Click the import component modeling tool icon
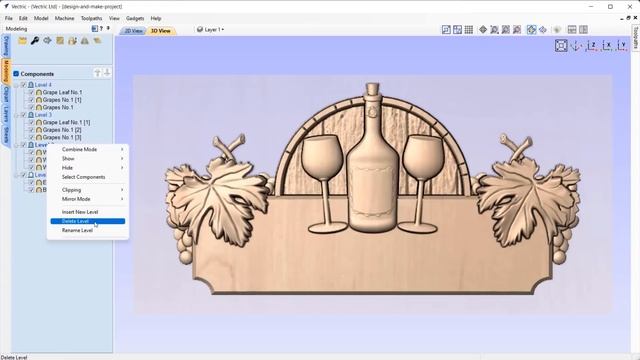 point(73,40)
